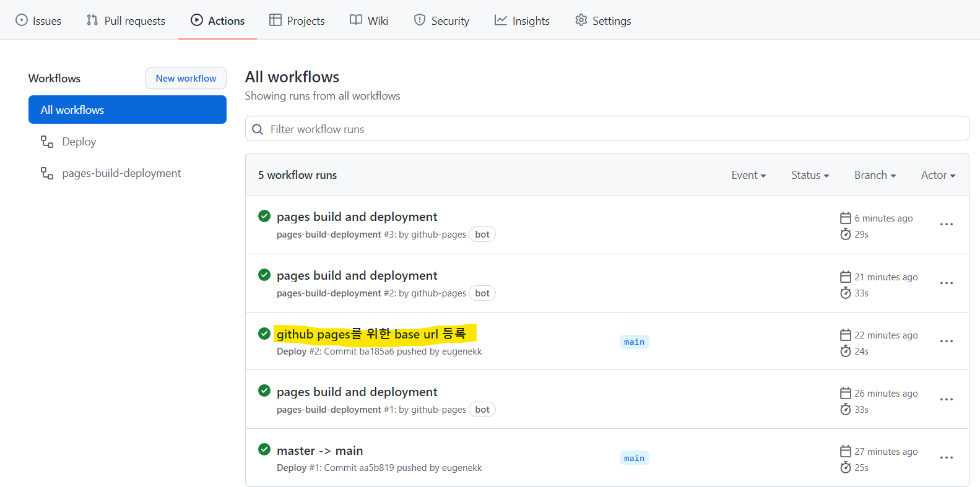This screenshot has height=487, width=980.
Task: Click the calendar icon beside 6 minutes ago
Action: tap(846, 218)
